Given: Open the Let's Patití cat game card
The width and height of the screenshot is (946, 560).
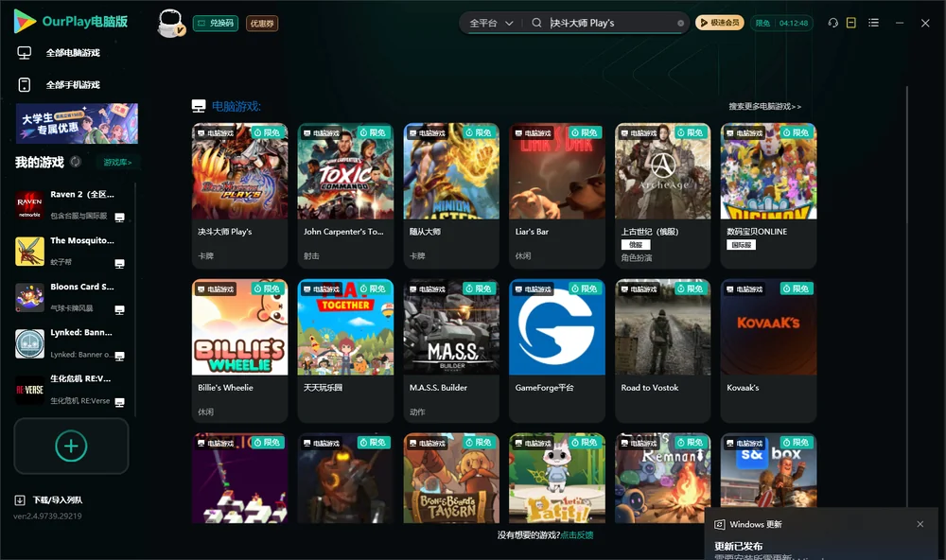Looking at the screenshot, I should (557, 478).
